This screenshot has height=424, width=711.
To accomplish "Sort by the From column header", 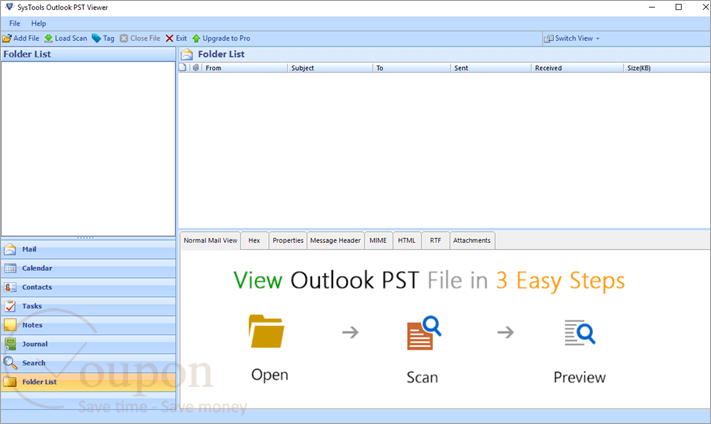I will tap(244, 68).
